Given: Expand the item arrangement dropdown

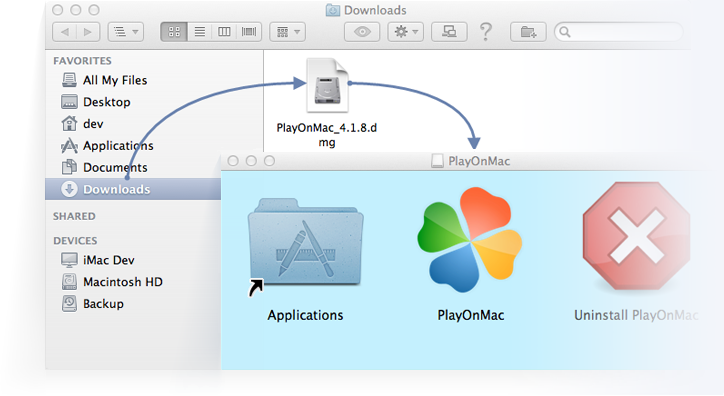Looking at the screenshot, I should 288,32.
